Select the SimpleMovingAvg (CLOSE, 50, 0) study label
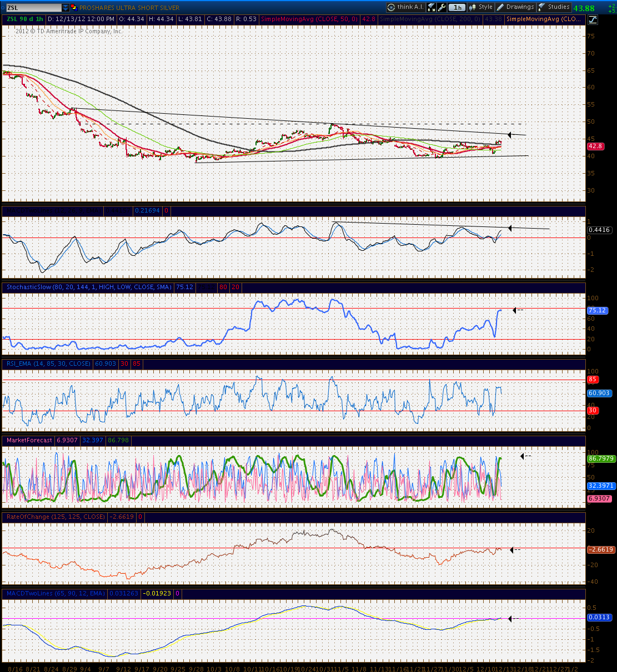 (x=309, y=19)
